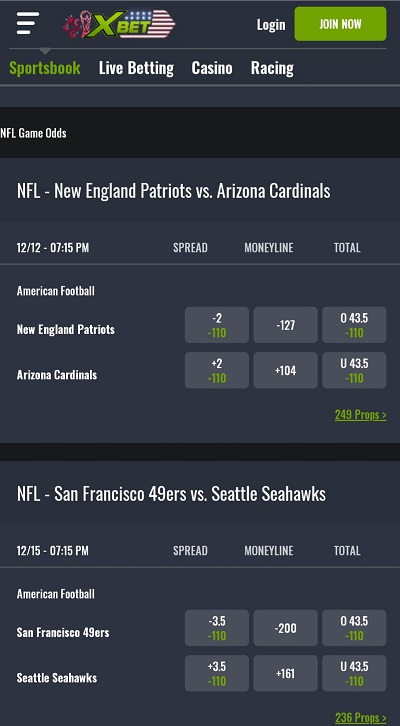This screenshot has height=726, width=400.
Task: Open the hamburger menu icon
Action: click(x=28, y=23)
